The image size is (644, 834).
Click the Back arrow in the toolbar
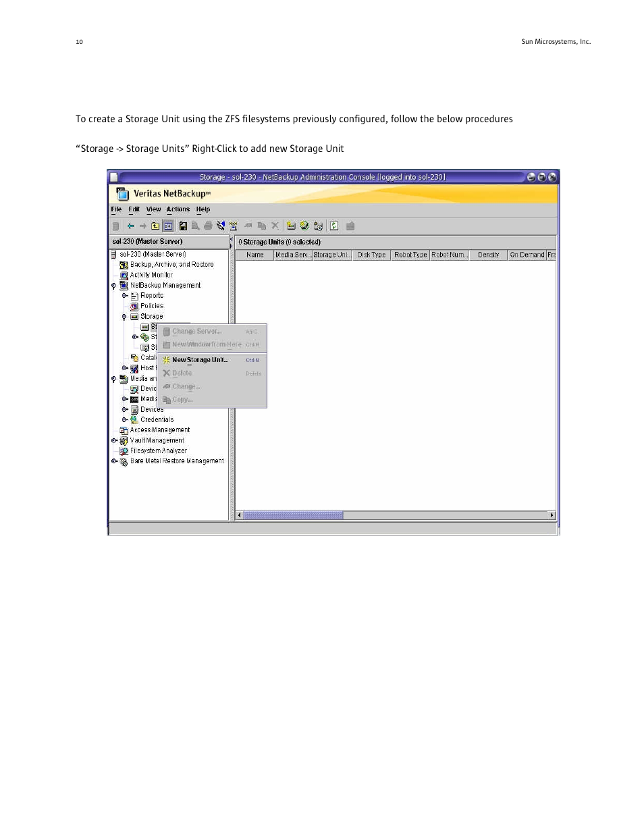(x=130, y=226)
